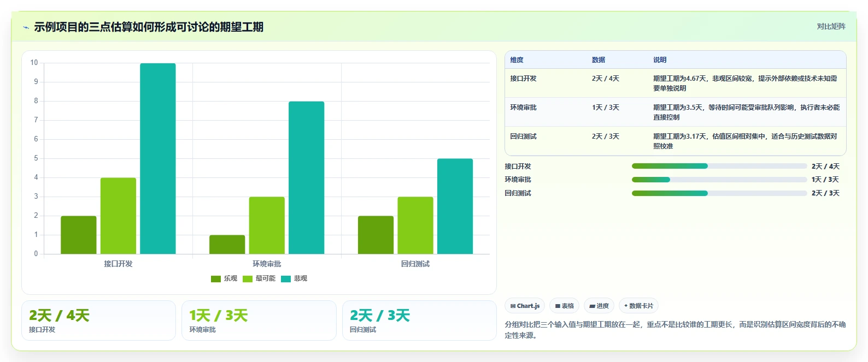Click the 环境审批 x-axis label on chart

[x=267, y=264]
